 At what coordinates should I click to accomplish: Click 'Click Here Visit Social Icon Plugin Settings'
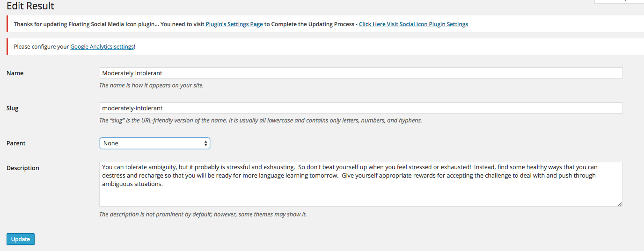[x=413, y=24]
